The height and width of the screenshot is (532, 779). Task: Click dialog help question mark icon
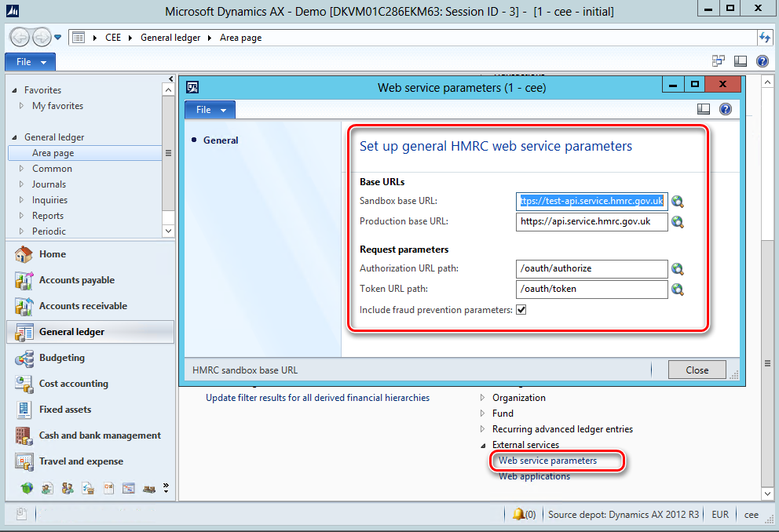coord(726,109)
